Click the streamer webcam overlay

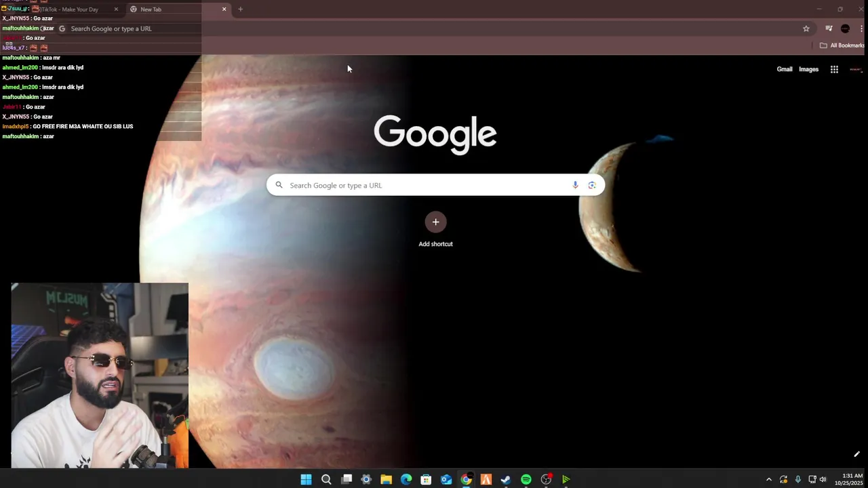(100, 375)
